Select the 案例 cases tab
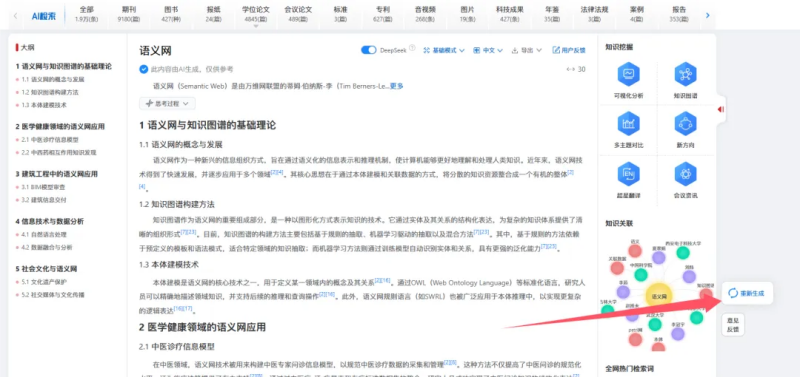 click(x=636, y=14)
